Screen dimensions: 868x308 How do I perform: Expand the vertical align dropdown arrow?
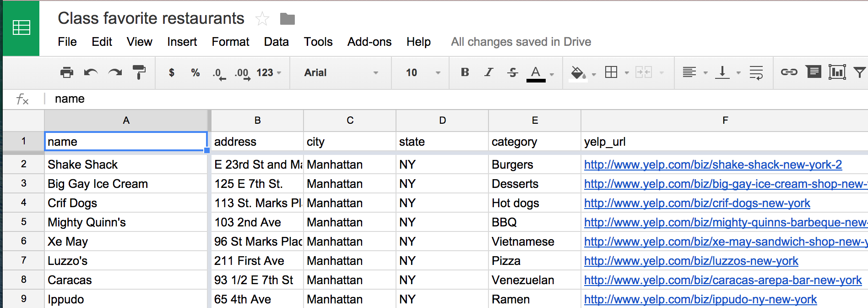click(x=738, y=73)
